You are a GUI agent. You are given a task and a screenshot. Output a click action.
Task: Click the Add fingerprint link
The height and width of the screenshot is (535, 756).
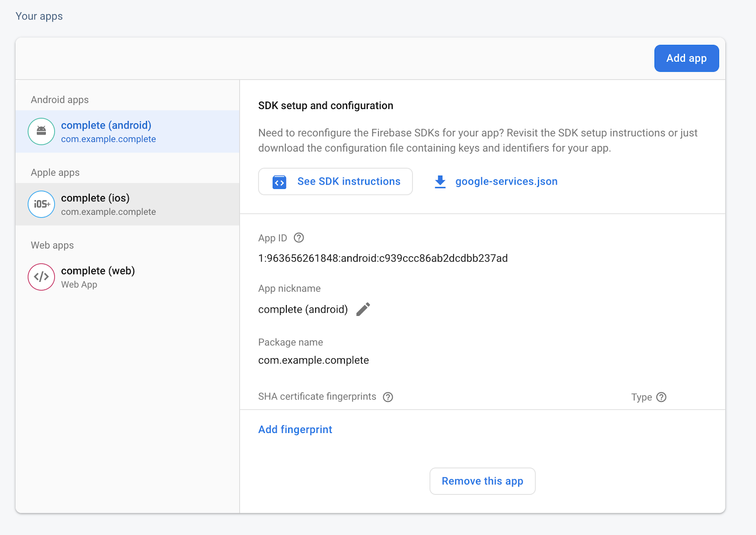(295, 429)
